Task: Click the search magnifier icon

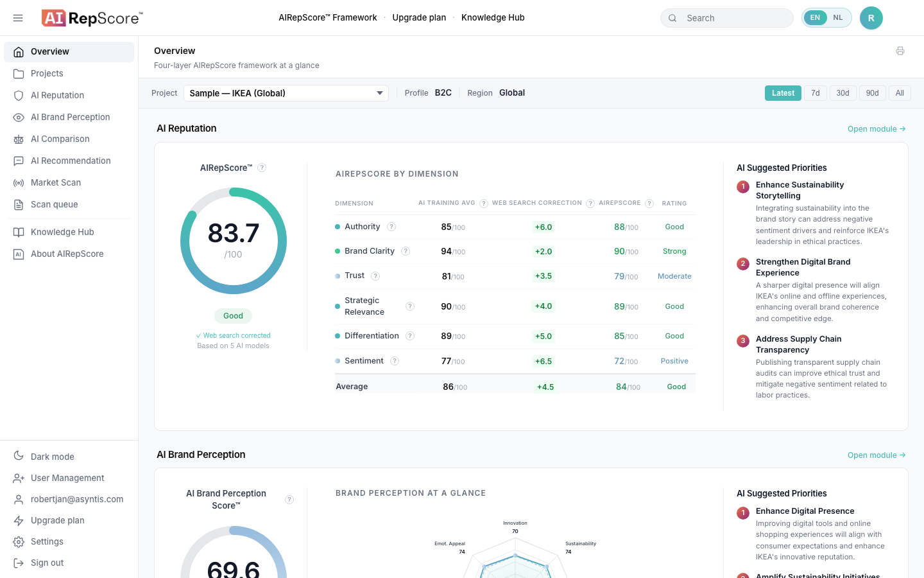Action: click(672, 18)
